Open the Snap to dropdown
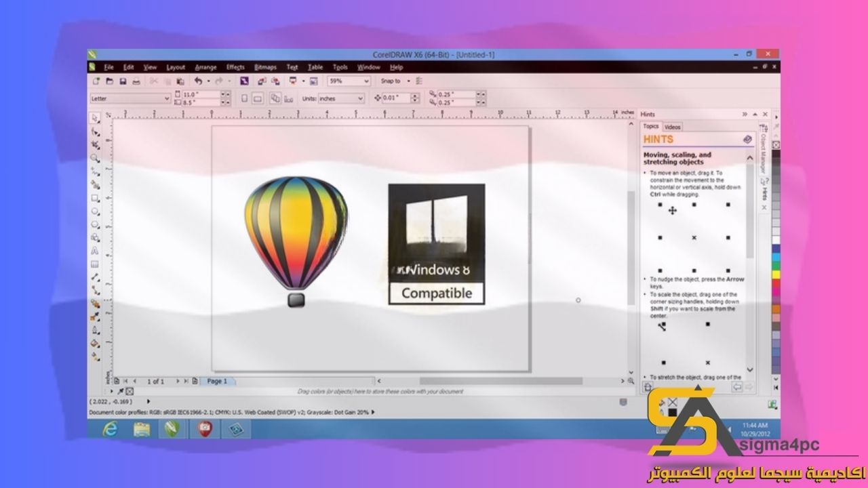Screen dimensions: 868x488 (409, 81)
